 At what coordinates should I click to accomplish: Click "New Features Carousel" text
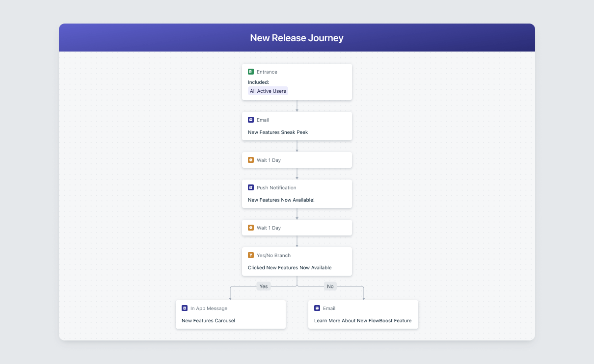(209, 320)
